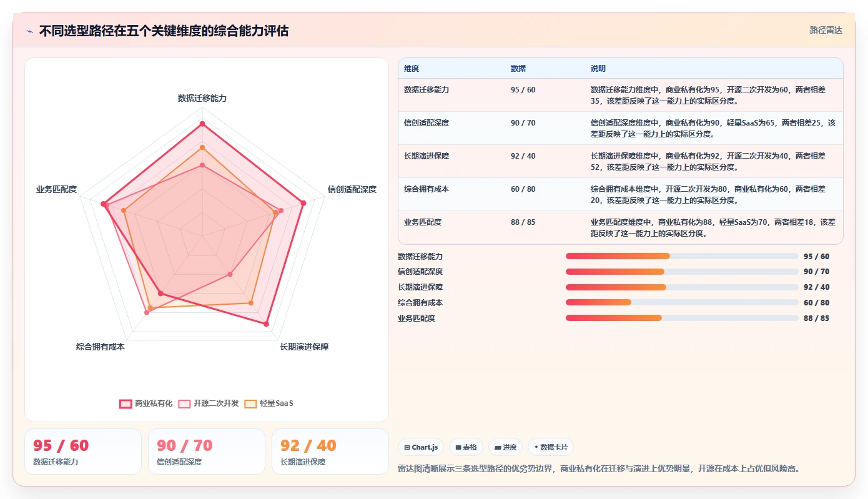
Task: Click the 数据卡片 chip star icon
Action: 536,447
